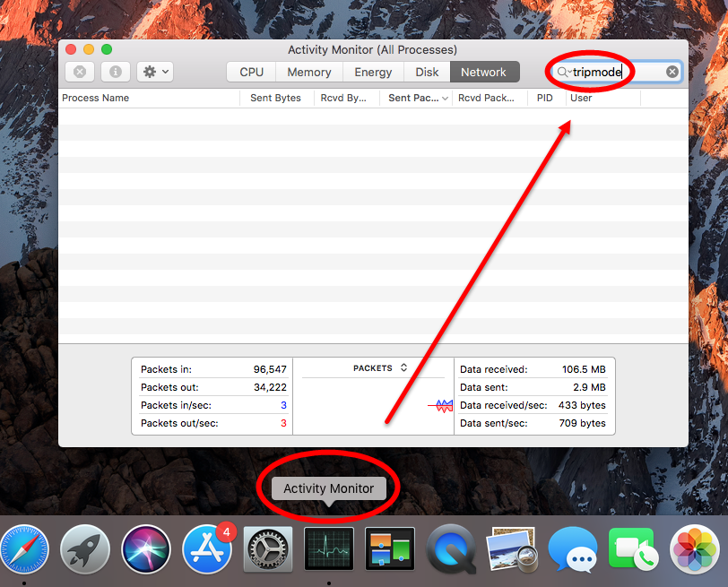Click the quit process (X) toolbar icon
The width and height of the screenshot is (728, 587).
coord(80,72)
